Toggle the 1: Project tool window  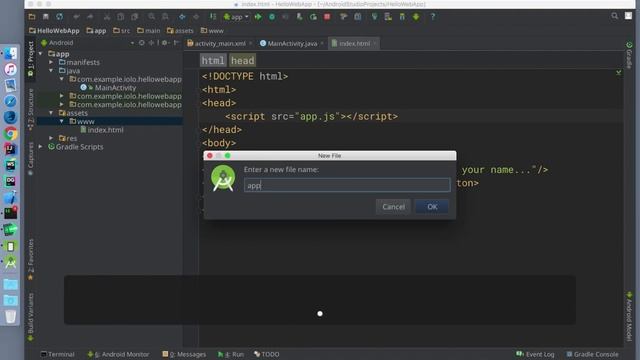pyautogui.click(x=31, y=58)
